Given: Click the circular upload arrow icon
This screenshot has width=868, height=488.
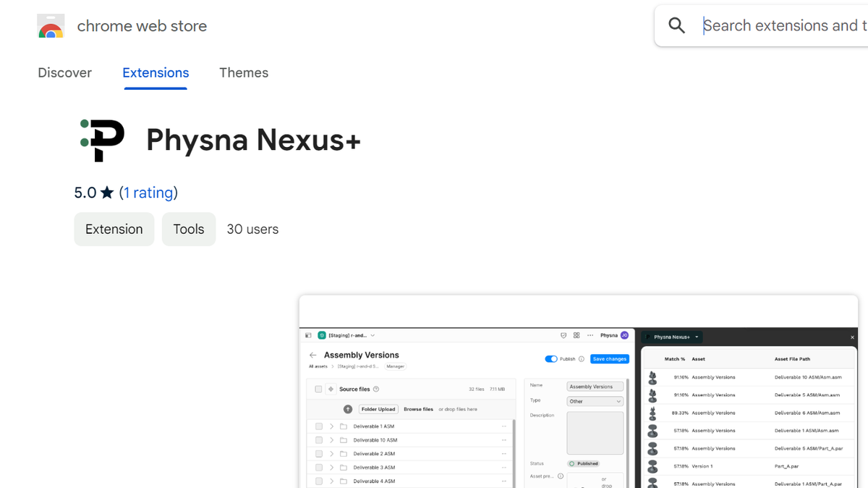Looking at the screenshot, I should pos(348,409).
